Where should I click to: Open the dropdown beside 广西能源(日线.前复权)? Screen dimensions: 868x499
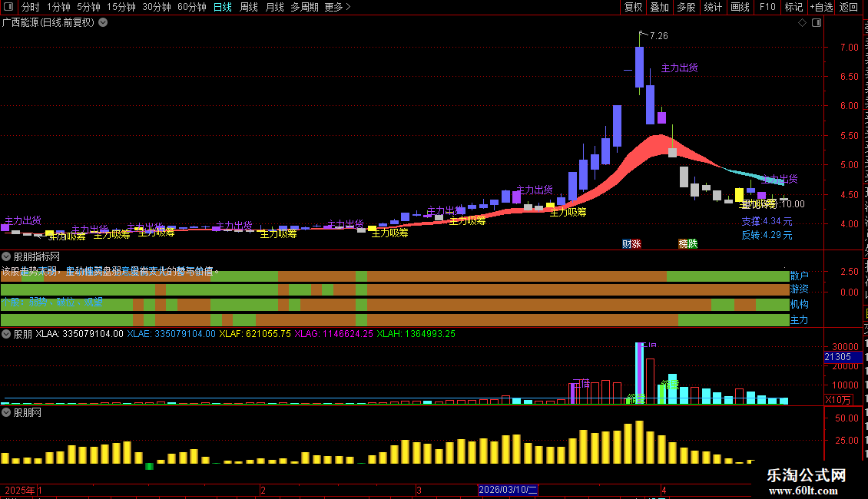click(x=103, y=23)
